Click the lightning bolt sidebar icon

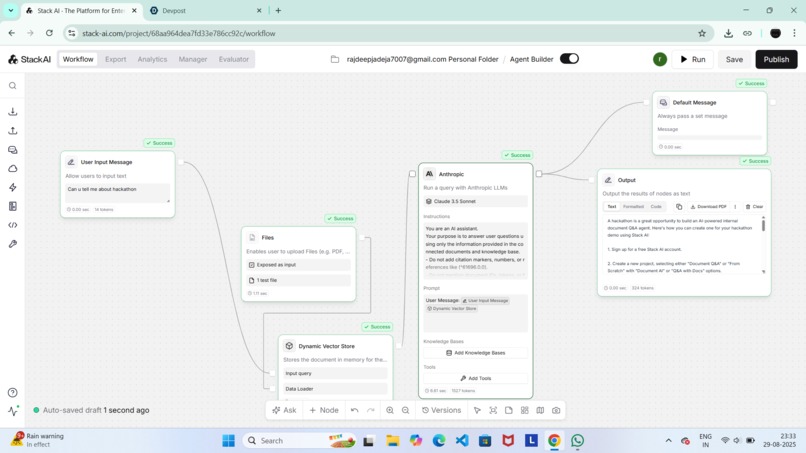13,187
